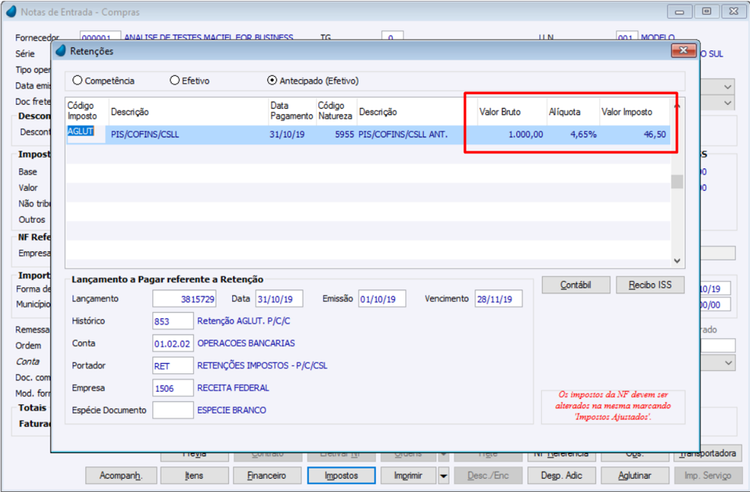Viewport: 750px width, 492px height.
Task: Click the Desp. Adic button
Action: tap(562, 475)
